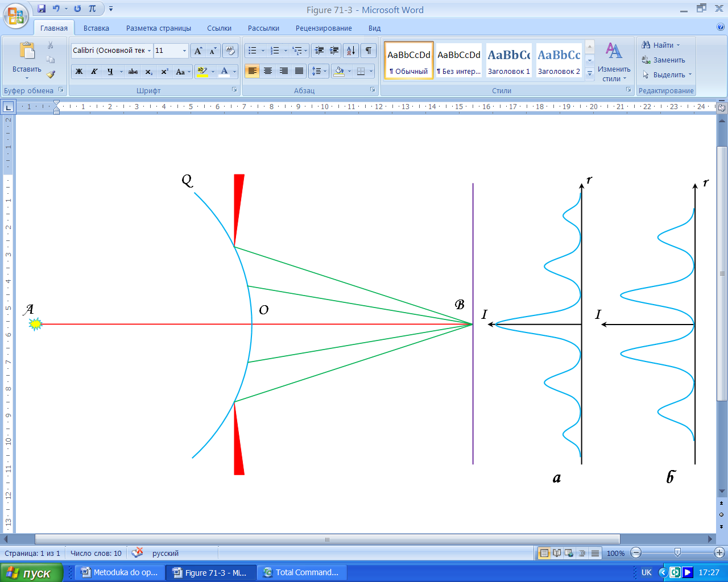The width and height of the screenshot is (728, 582).
Task: Apply the font color button (A)
Action: pyautogui.click(x=224, y=72)
